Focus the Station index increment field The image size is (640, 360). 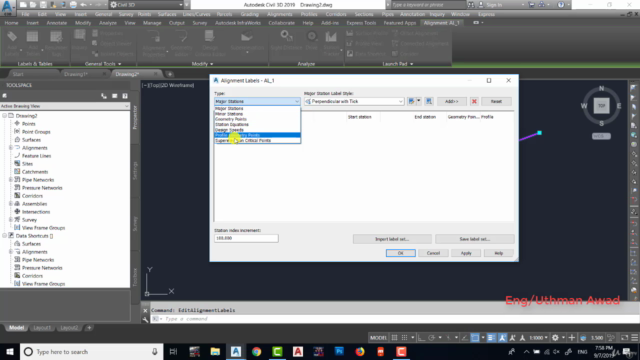click(x=246, y=238)
